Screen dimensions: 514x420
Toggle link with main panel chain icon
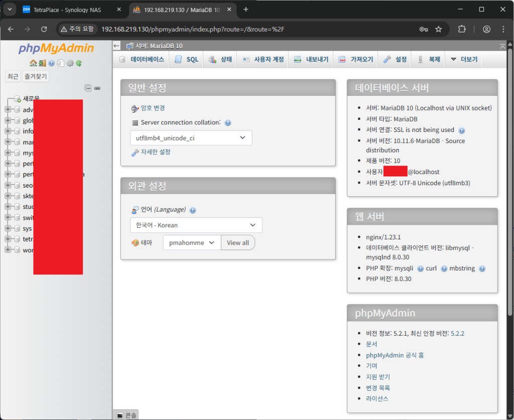[97, 88]
